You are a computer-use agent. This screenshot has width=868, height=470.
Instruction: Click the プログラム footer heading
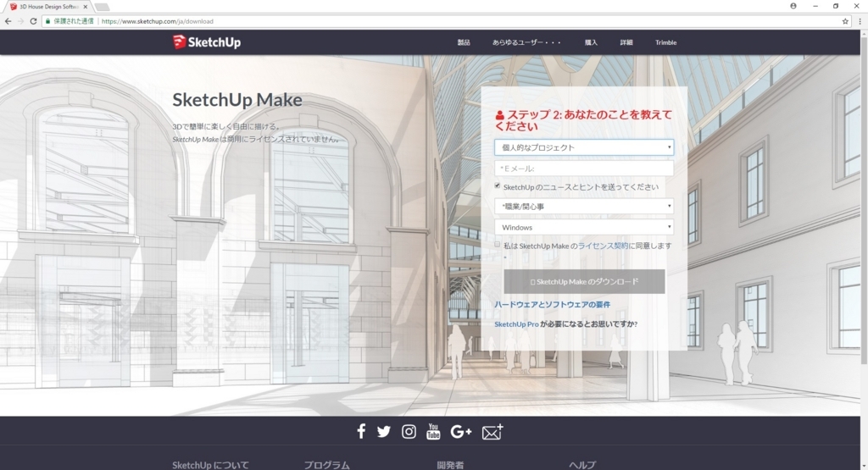tap(326, 465)
